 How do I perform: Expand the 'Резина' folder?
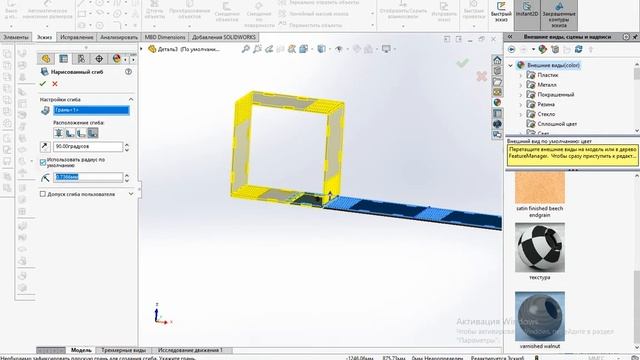[520, 105]
